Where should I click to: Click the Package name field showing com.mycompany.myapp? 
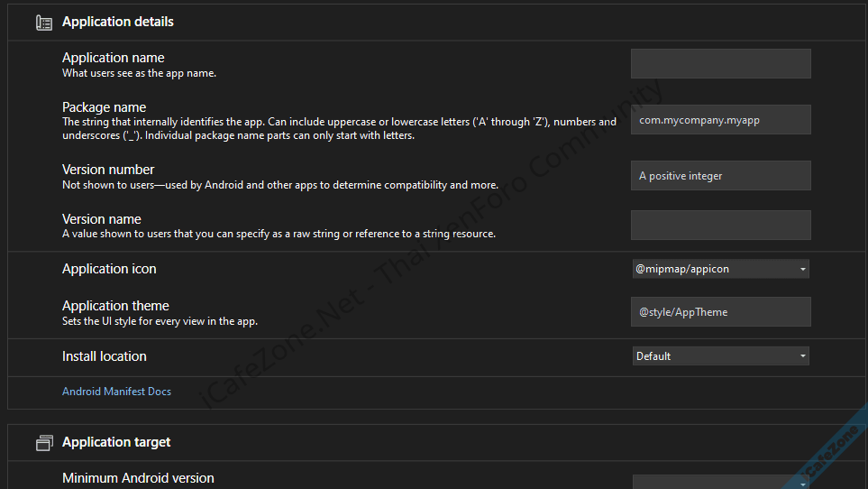pyautogui.click(x=720, y=120)
